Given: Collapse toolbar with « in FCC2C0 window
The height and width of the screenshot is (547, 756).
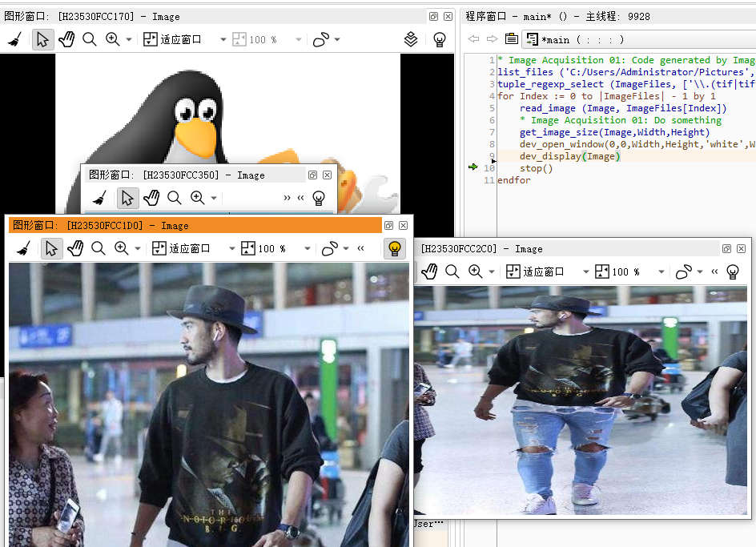Looking at the screenshot, I should click(x=714, y=271).
